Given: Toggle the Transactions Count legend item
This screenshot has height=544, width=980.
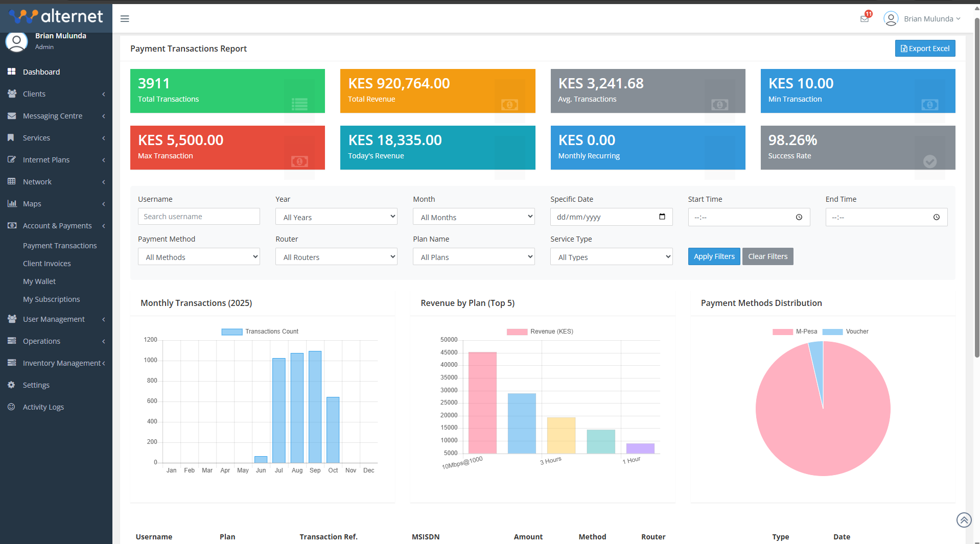Looking at the screenshot, I should (260, 331).
